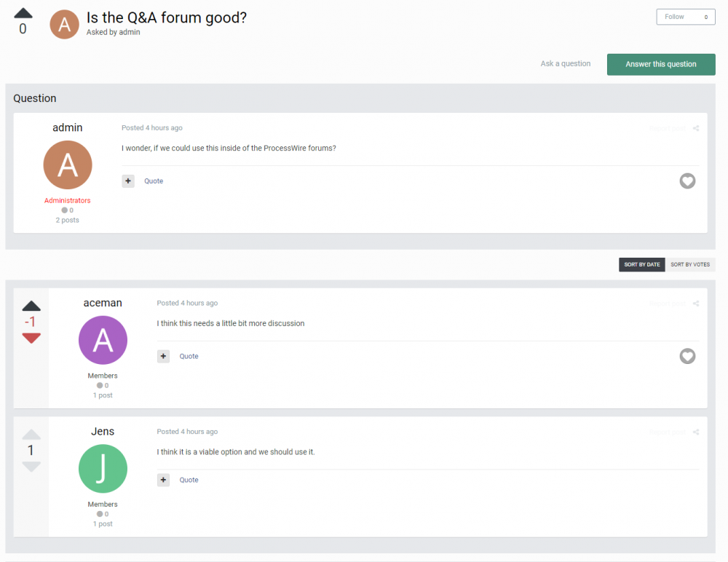Screen dimensions: 728x562
Task: Upvote aceman's answer
Action: [31, 306]
